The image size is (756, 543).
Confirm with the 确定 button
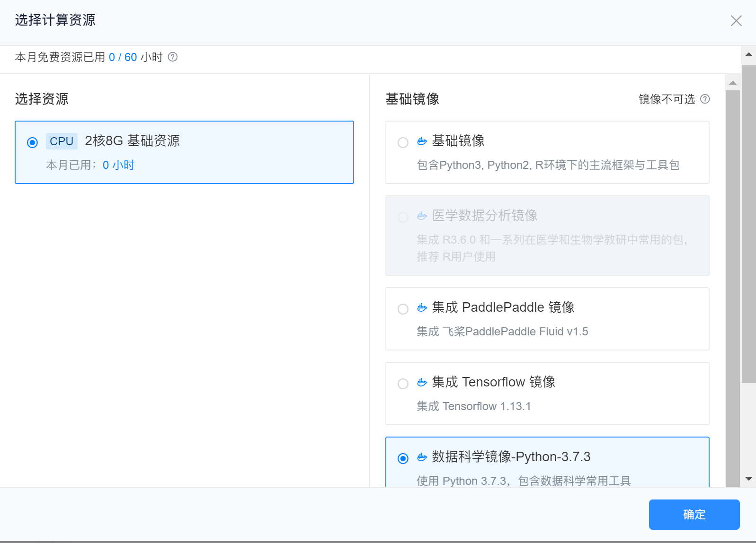(694, 514)
